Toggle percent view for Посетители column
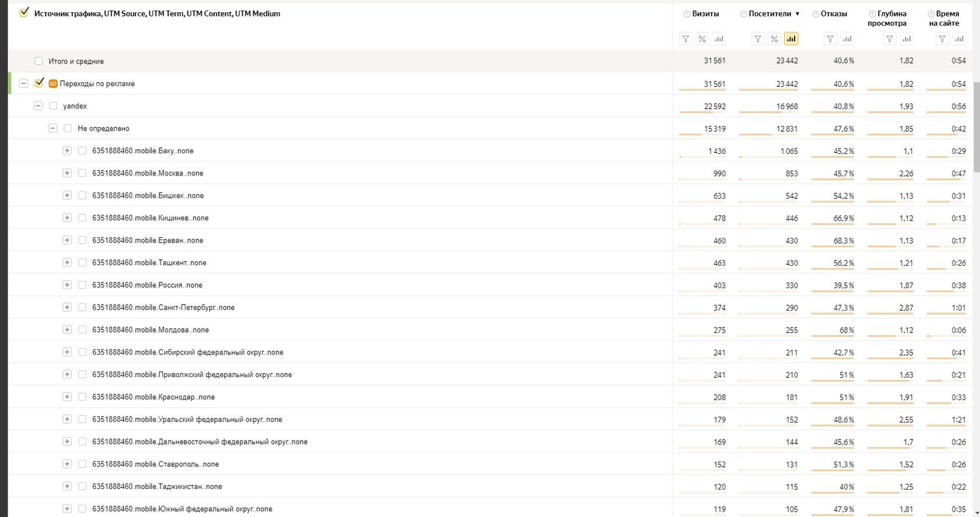 coord(774,39)
